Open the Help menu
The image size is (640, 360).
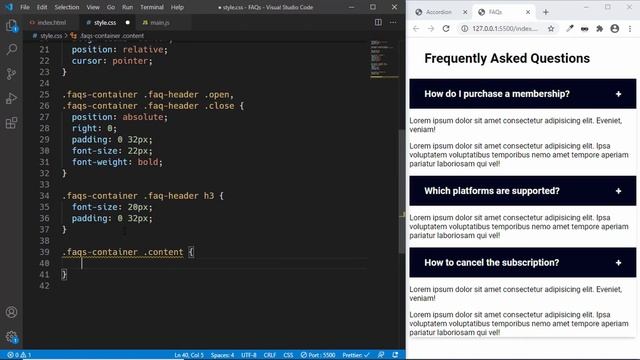tap(177, 7)
